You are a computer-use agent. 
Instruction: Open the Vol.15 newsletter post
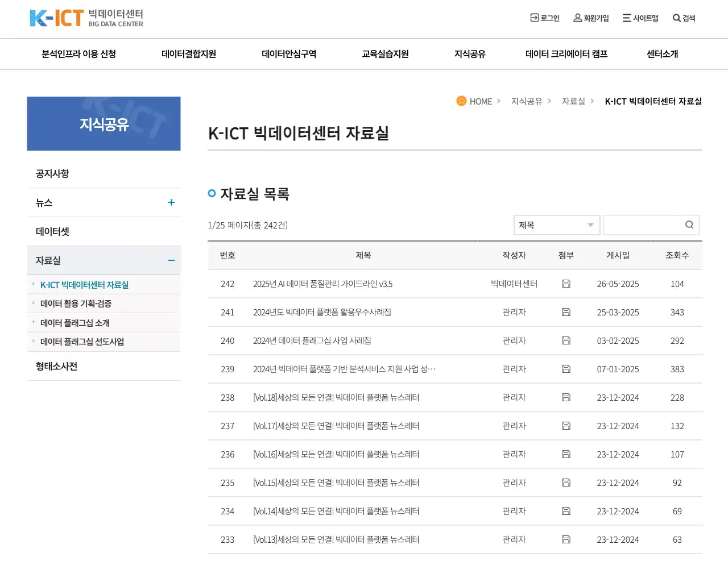pyautogui.click(x=336, y=483)
